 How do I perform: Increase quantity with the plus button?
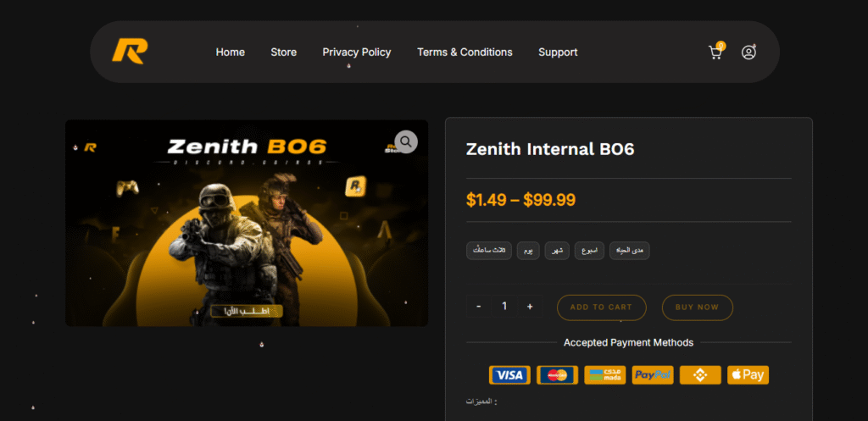[530, 307]
